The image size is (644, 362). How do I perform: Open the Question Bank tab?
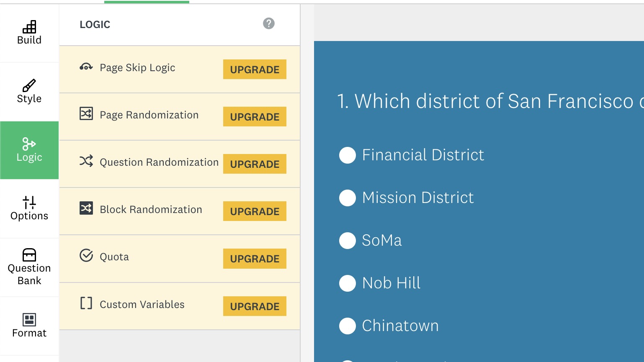click(29, 267)
